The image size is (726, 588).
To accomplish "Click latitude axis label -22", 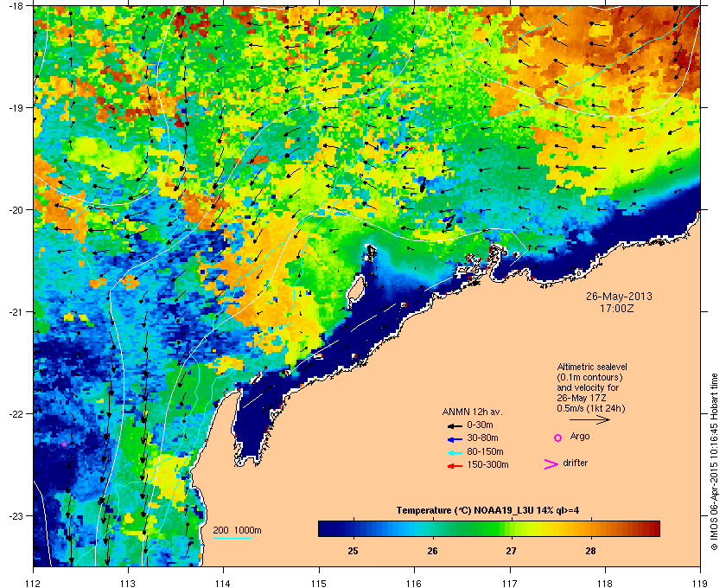I will [x=16, y=414].
